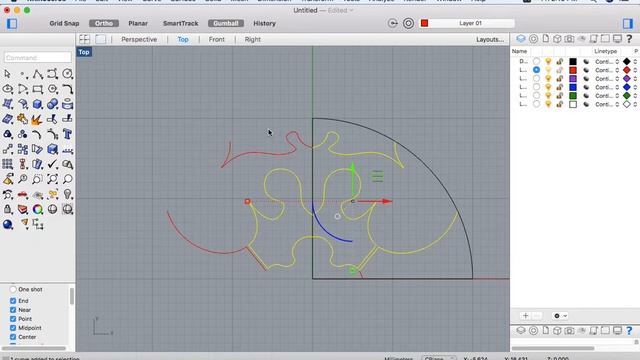Switch to the Perspective viewport tab
Image resolution: width=640 pixels, height=360 pixels.
pyautogui.click(x=139, y=39)
